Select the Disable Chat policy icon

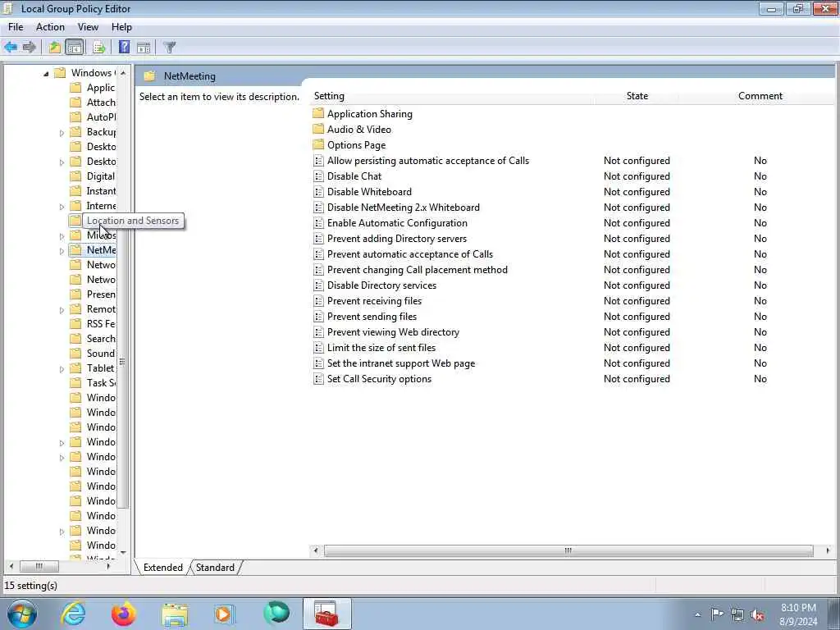point(318,176)
